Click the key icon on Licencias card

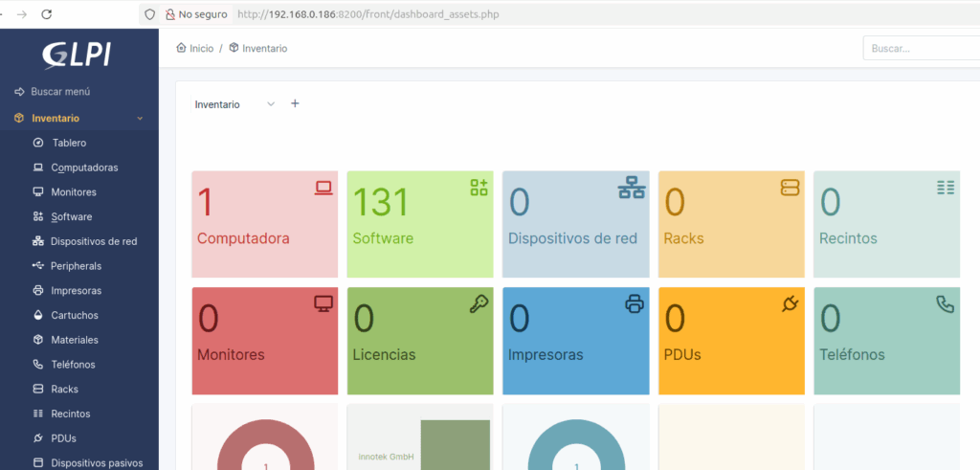[479, 304]
